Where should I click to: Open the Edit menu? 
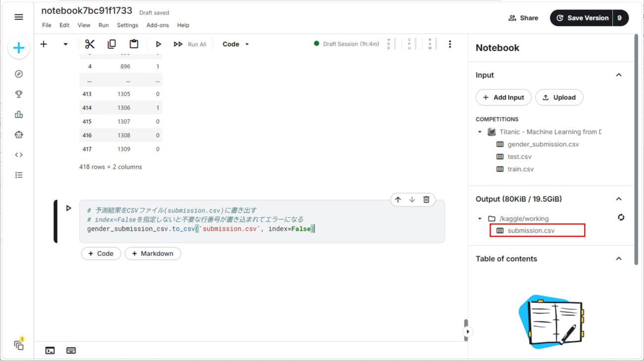[64, 25]
